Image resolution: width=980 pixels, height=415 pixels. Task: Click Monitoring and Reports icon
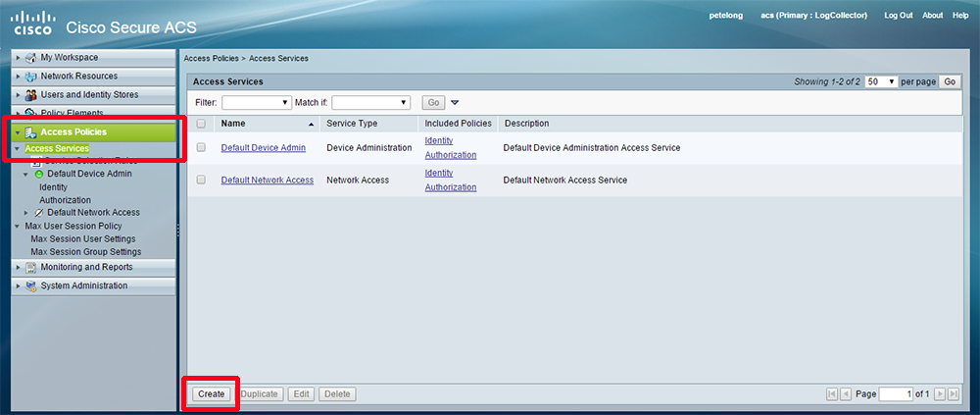click(30, 267)
